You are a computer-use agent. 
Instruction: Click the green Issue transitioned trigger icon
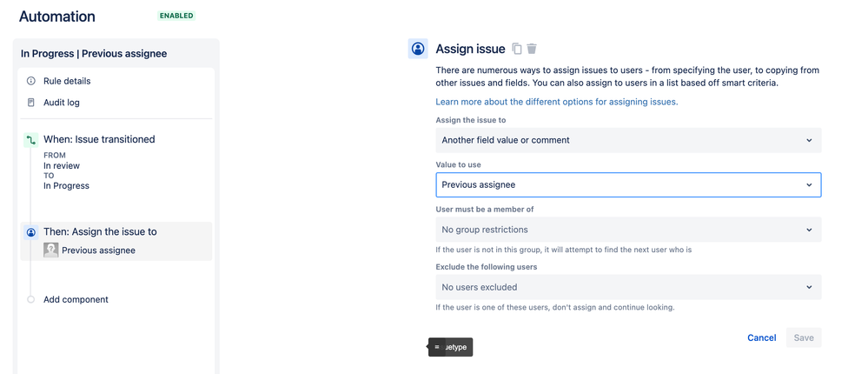[x=31, y=140]
